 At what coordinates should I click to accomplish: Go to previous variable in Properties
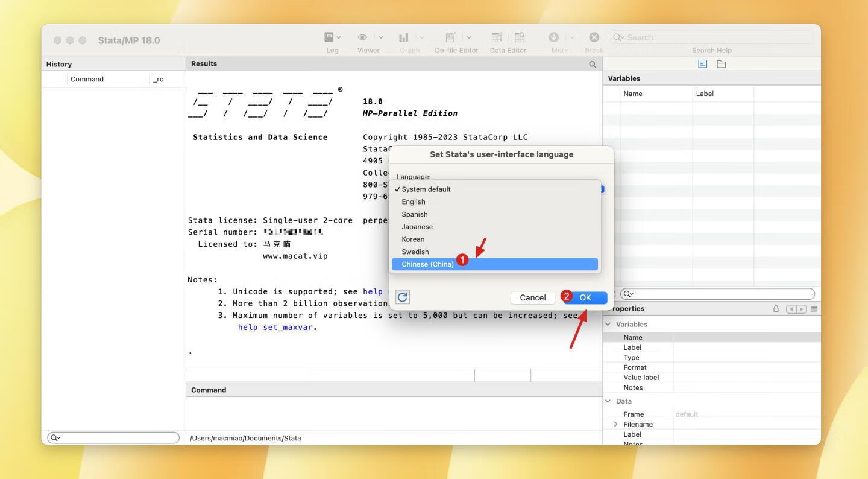click(x=791, y=309)
